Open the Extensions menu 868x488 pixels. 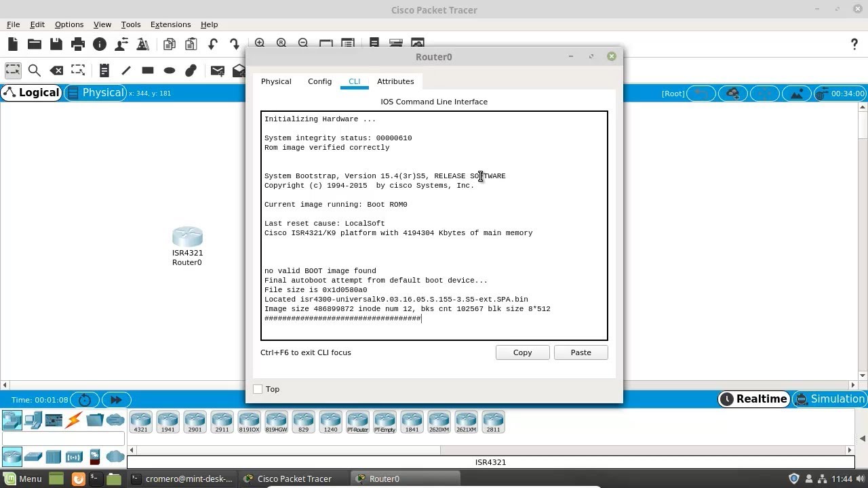[170, 24]
